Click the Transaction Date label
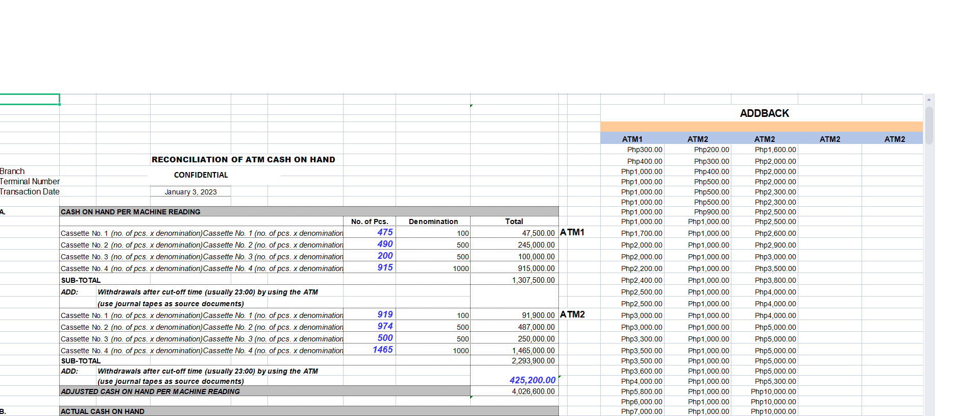The width and height of the screenshot is (980, 416). [30, 191]
